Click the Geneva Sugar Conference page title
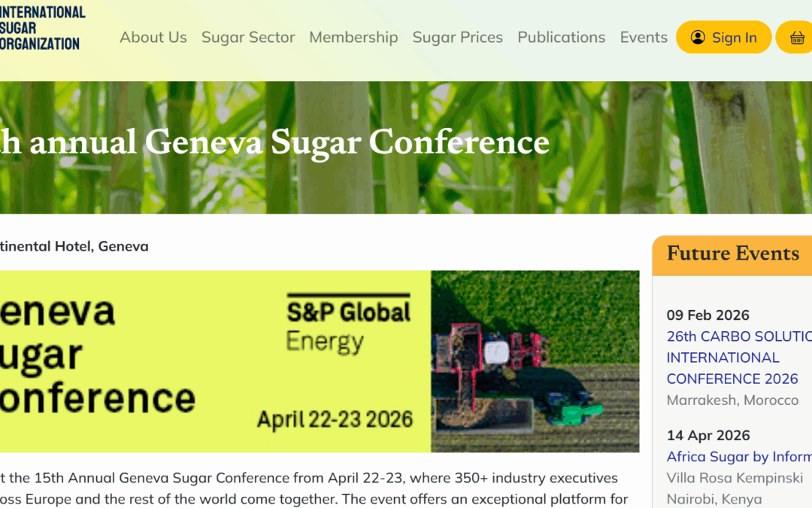The image size is (812, 508). (274, 143)
